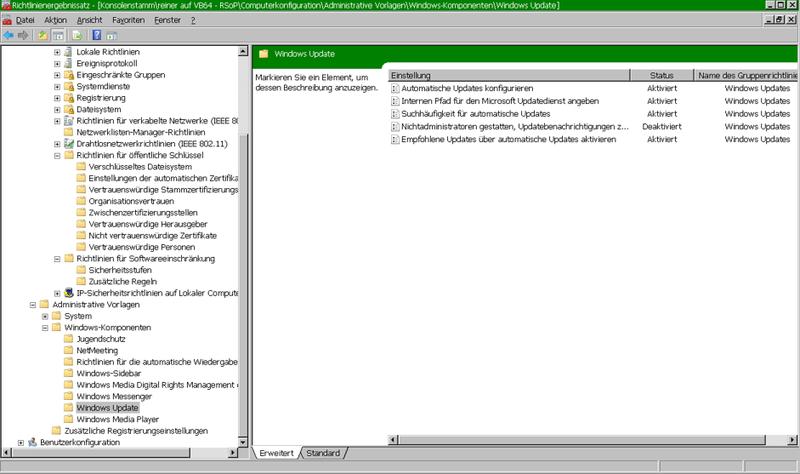The height and width of the screenshot is (474, 800).
Task: Click the IP-Sicherheitsrichtlinien shield icon
Action: (69, 293)
